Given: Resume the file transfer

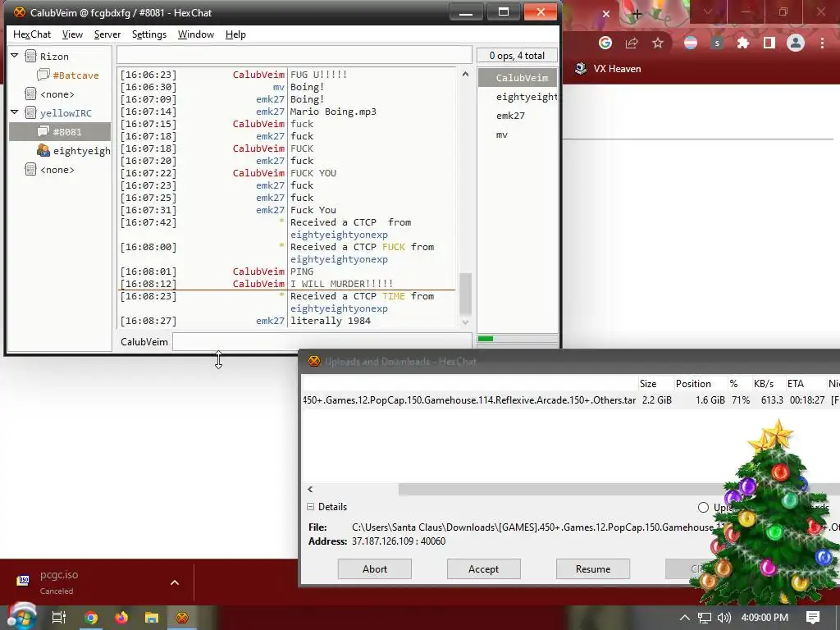Looking at the screenshot, I should pyautogui.click(x=593, y=569).
